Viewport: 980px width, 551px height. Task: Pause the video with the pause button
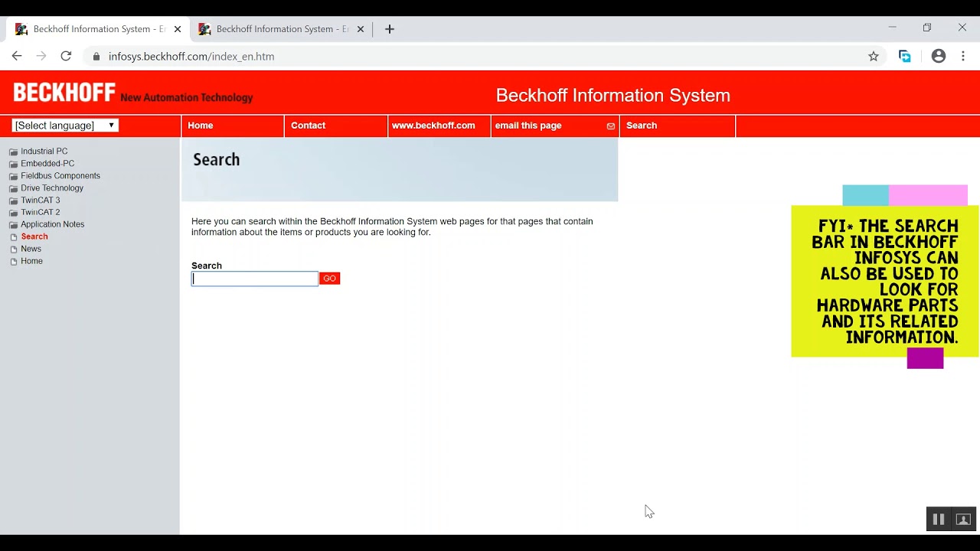[x=939, y=520]
